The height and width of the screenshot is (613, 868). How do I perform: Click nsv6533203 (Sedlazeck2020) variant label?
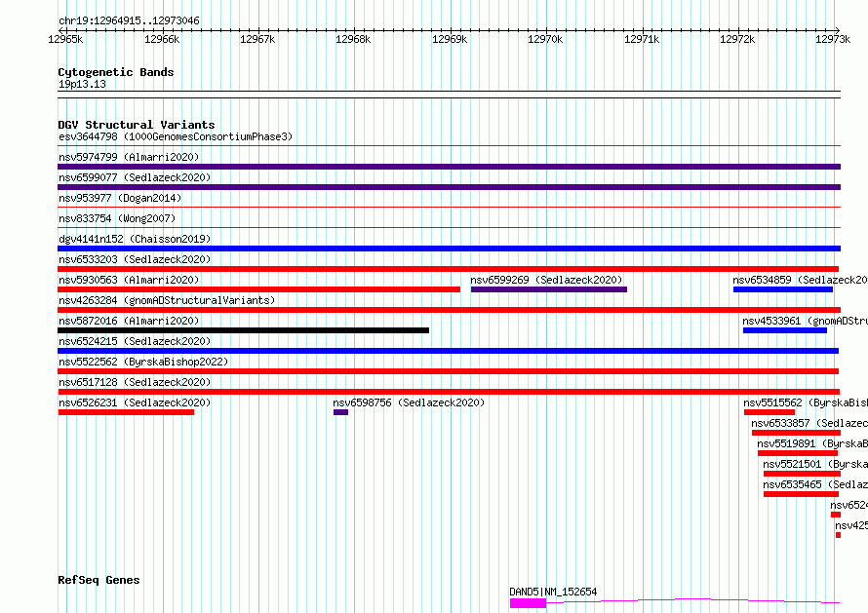click(135, 259)
